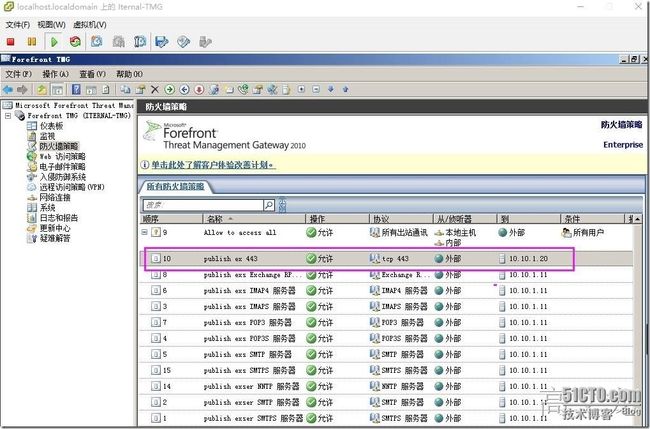Image resolution: width=650 pixels, height=429 pixels.
Task: Click the restart VM circular arrows icon
Action: (x=75, y=41)
